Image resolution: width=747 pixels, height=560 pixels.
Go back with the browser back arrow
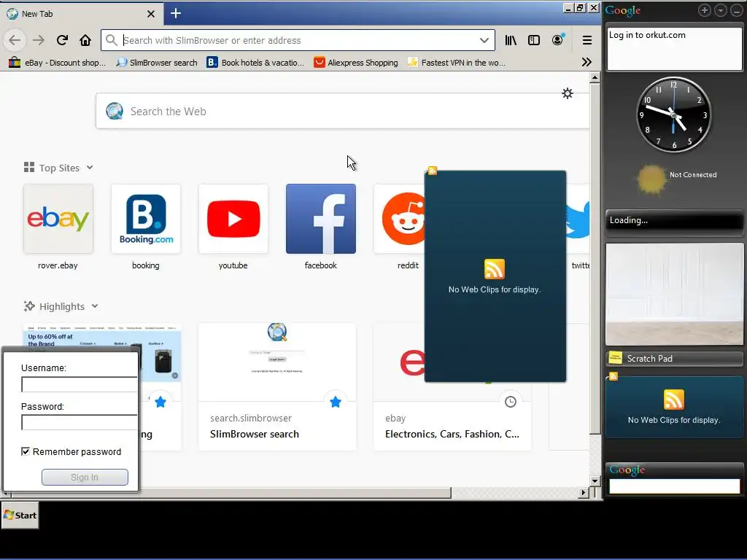(15, 40)
